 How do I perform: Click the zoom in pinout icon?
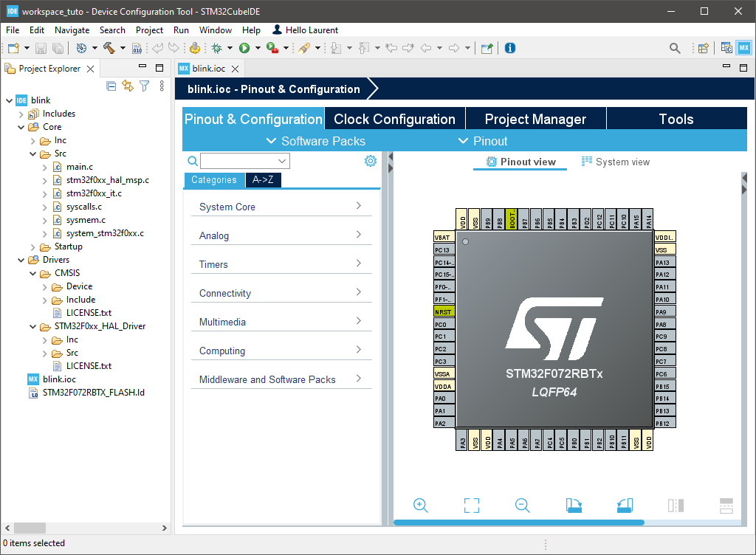(420, 506)
